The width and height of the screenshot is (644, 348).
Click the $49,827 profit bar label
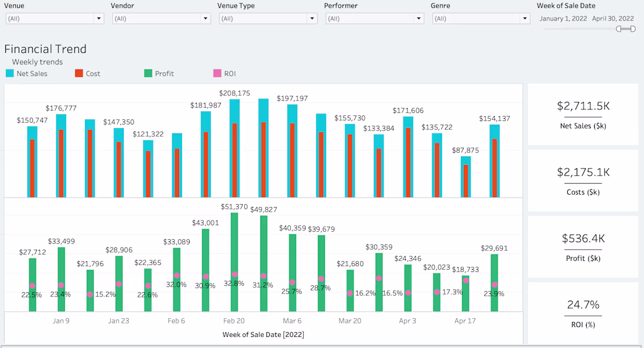click(x=263, y=209)
